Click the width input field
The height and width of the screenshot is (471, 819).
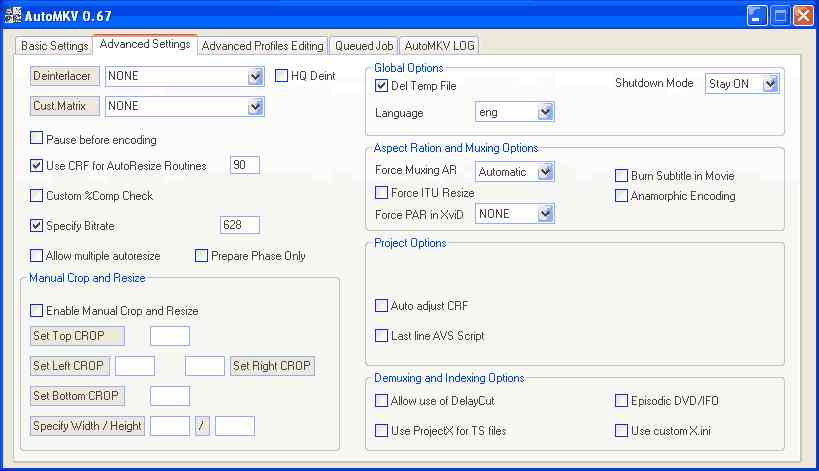point(170,426)
